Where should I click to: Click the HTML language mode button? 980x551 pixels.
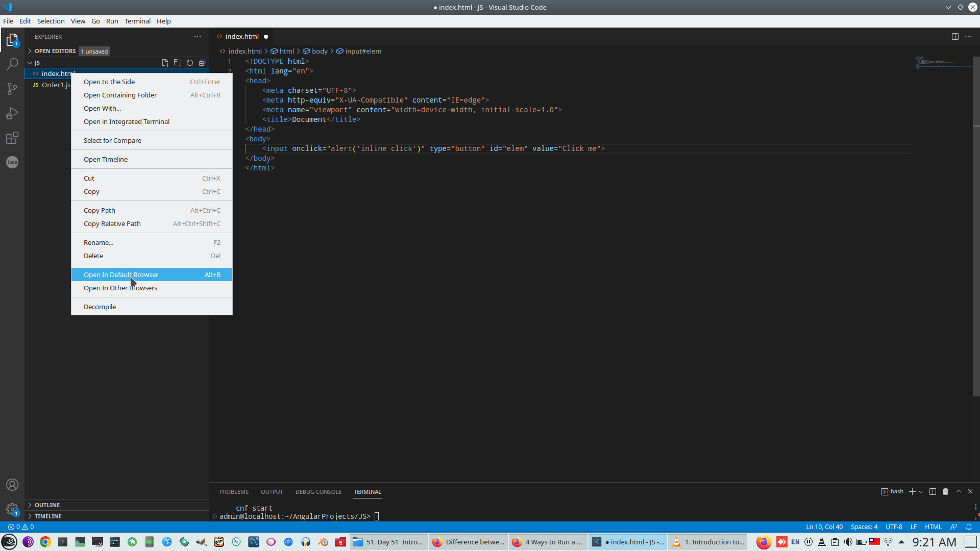pyautogui.click(x=933, y=527)
